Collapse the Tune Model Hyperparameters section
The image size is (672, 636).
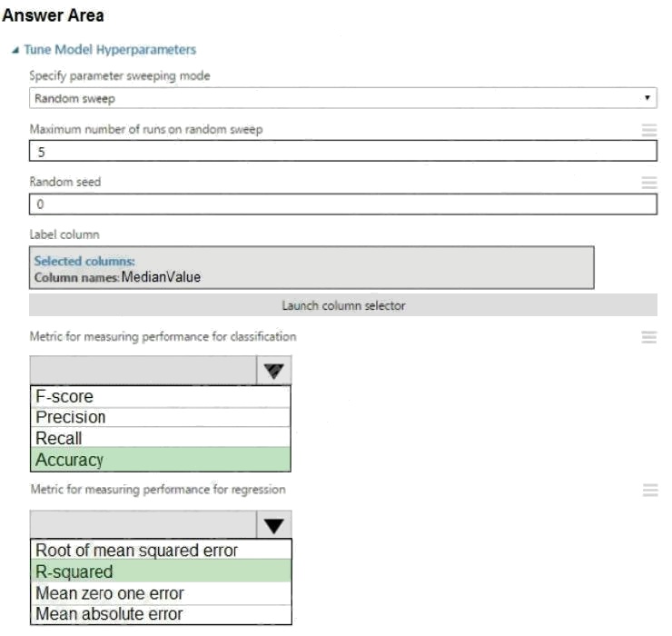[x=15, y=50]
